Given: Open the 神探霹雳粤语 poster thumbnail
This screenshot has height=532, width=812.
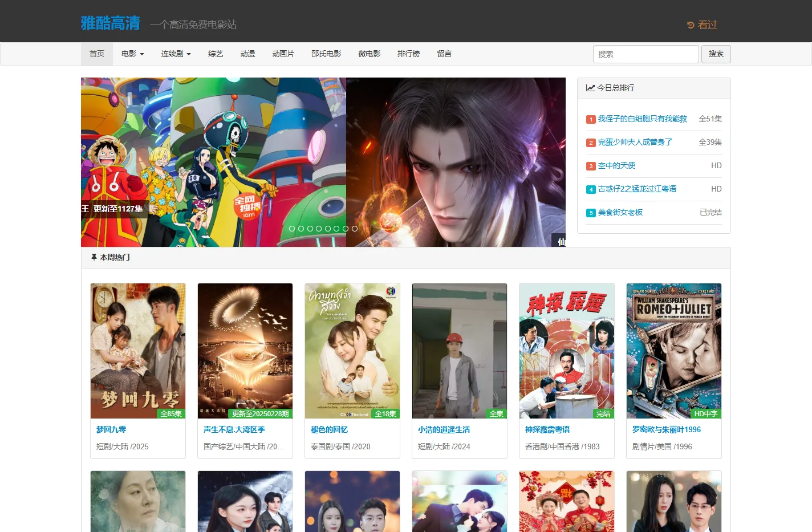Looking at the screenshot, I should click(x=567, y=351).
